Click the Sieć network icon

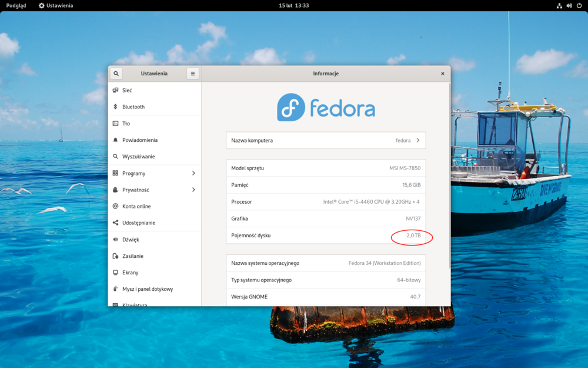(x=115, y=90)
